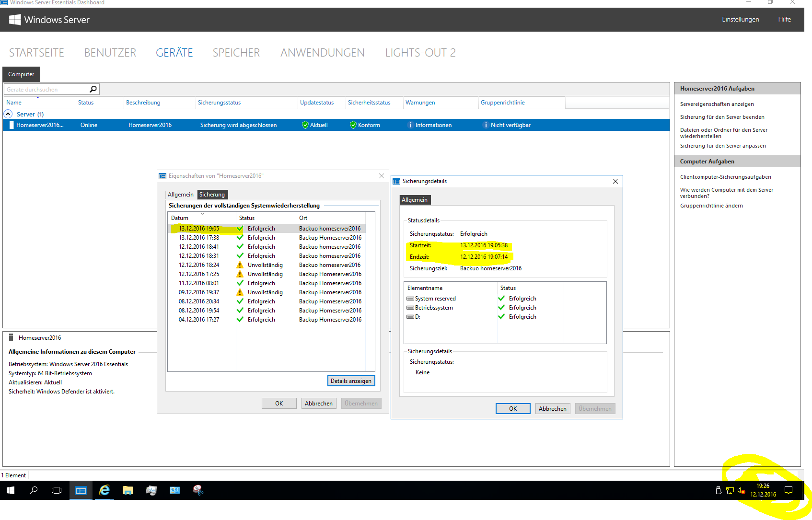The image size is (812, 520).
Task: Open Einstellungen in the header
Action: coord(741,20)
